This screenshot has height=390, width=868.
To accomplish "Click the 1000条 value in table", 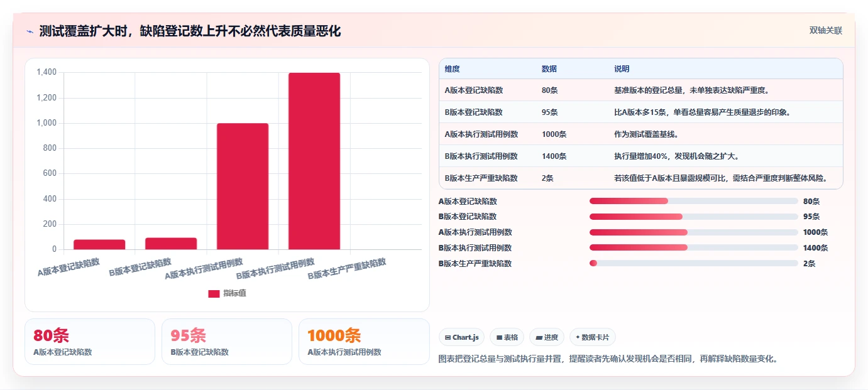I will tap(554, 134).
